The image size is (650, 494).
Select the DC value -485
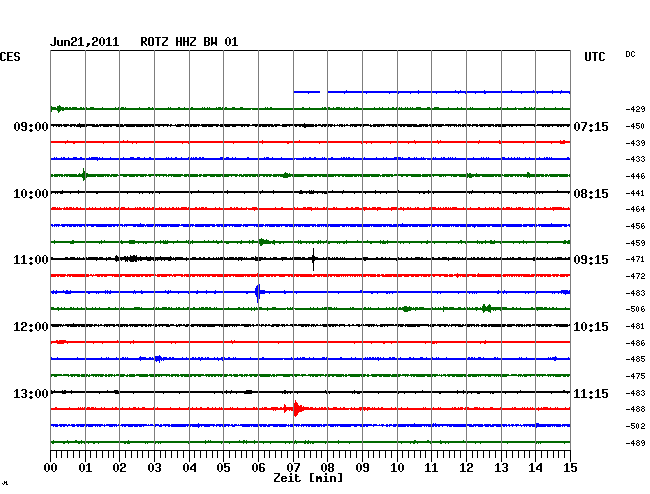(635, 359)
